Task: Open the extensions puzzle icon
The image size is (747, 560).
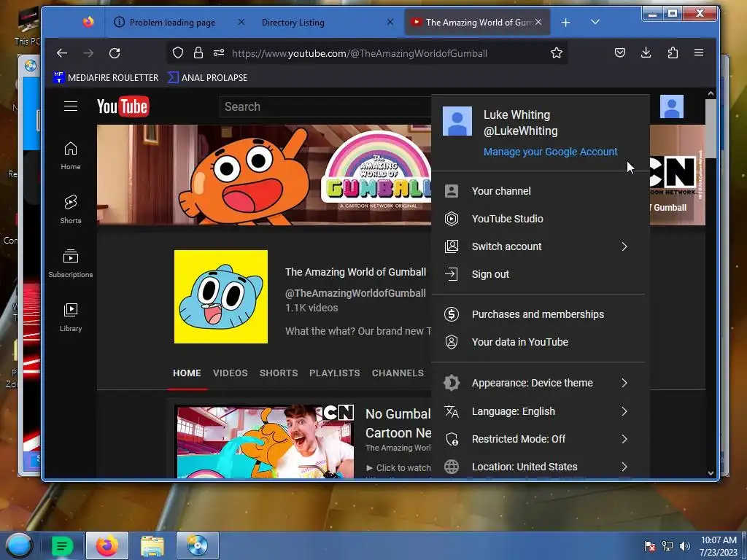Action: [x=673, y=52]
